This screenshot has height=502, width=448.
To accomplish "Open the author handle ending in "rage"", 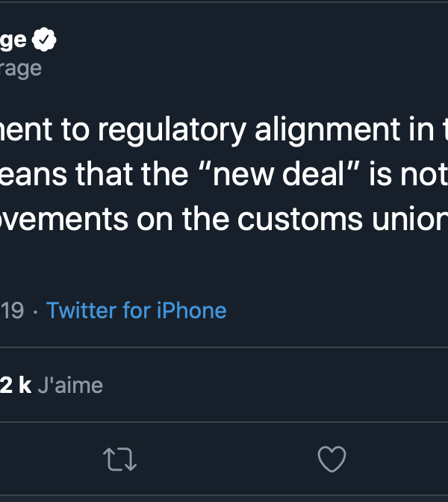I will (20, 68).
